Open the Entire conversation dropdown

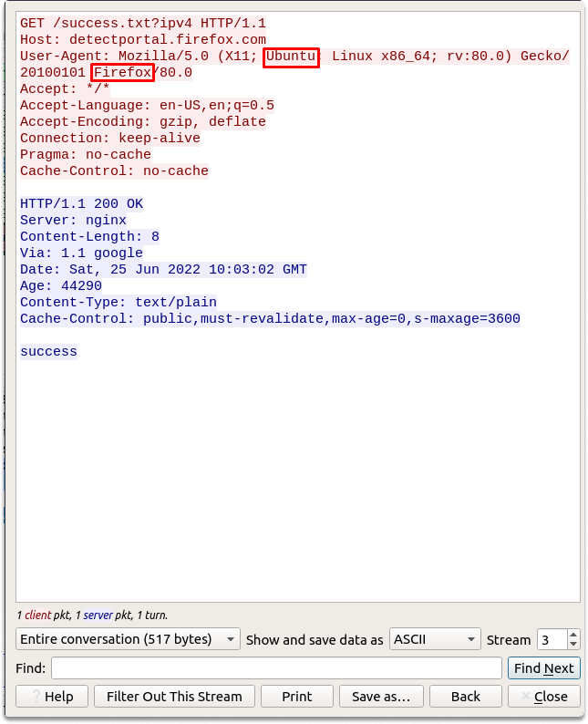pos(128,639)
